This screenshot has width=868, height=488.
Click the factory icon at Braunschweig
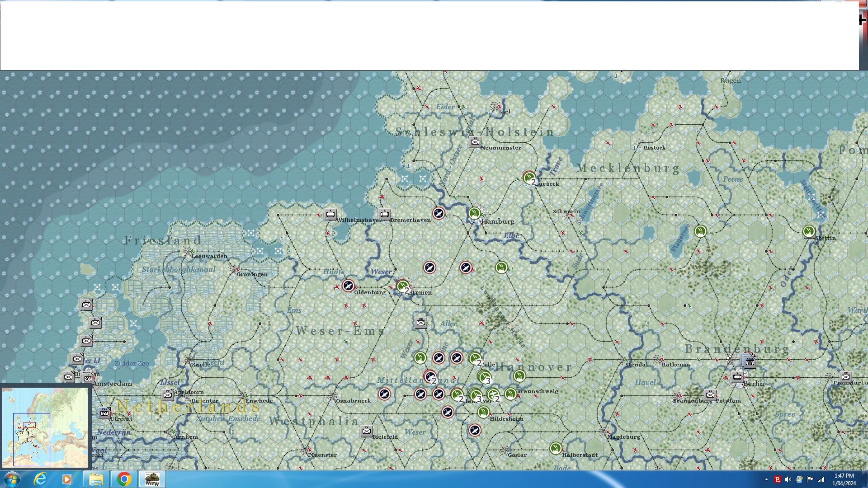point(510,394)
